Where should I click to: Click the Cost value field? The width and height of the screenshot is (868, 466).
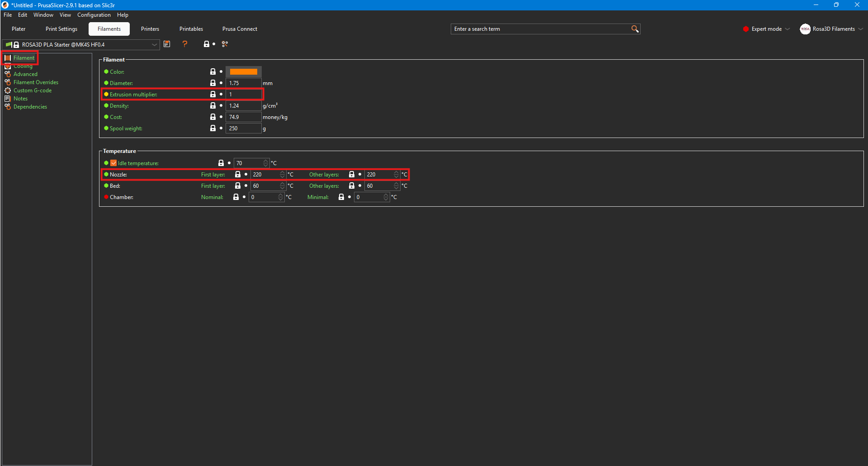pyautogui.click(x=244, y=117)
